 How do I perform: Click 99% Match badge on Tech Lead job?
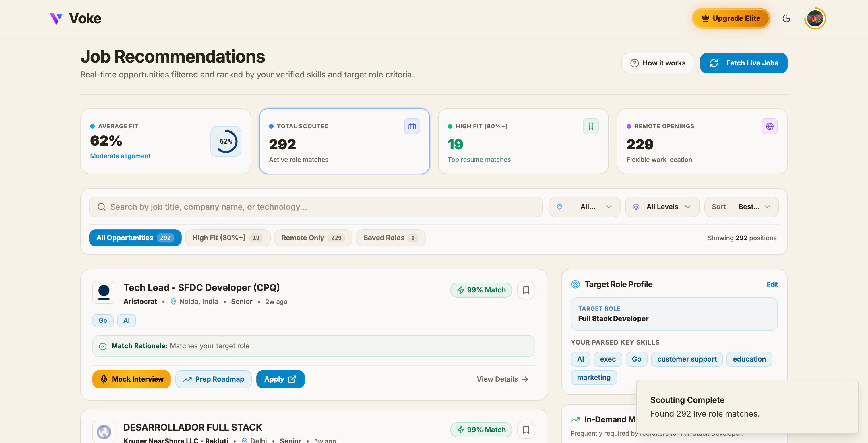481,290
